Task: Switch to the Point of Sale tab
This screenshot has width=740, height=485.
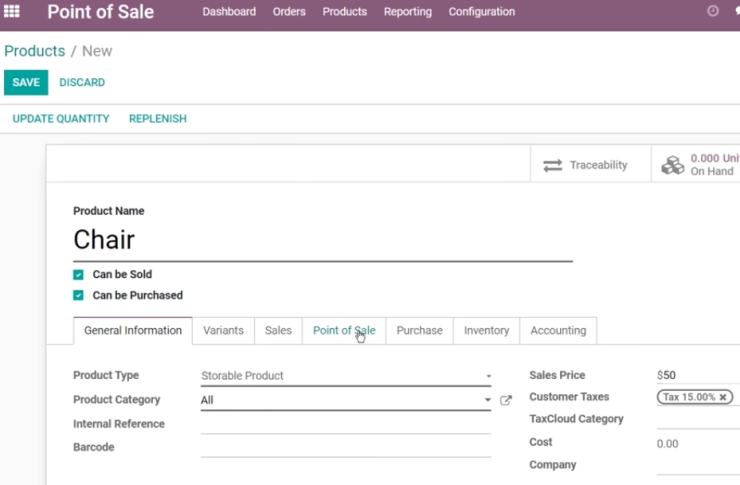Action: point(344,330)
